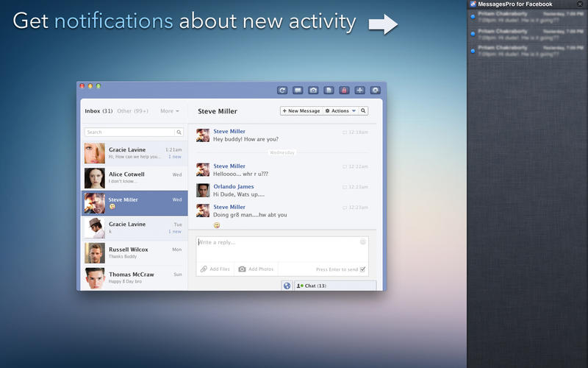The image size is (588, 368).
Task: Click the camera icon in the top toolbar
Action: 313,90
